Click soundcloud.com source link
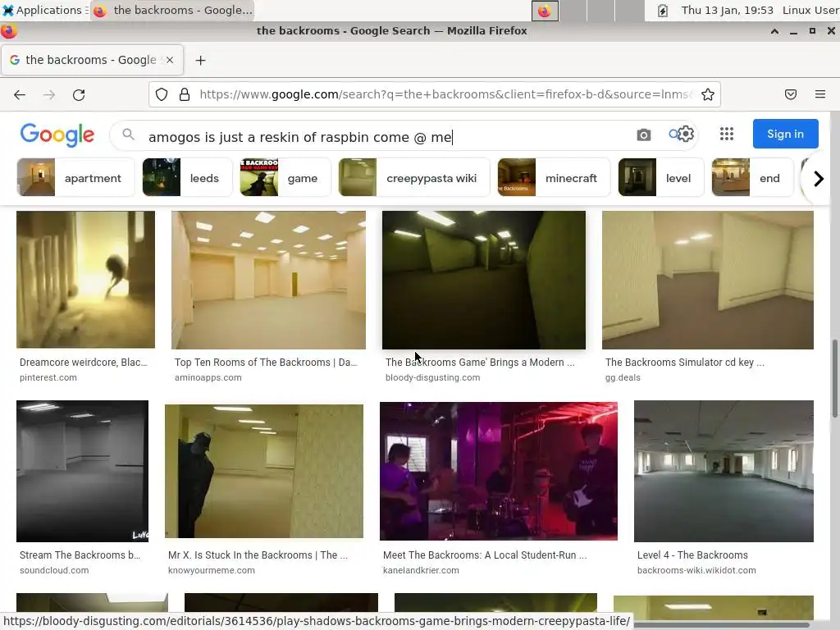Screen dimensions: 840x630 [54, 571]
